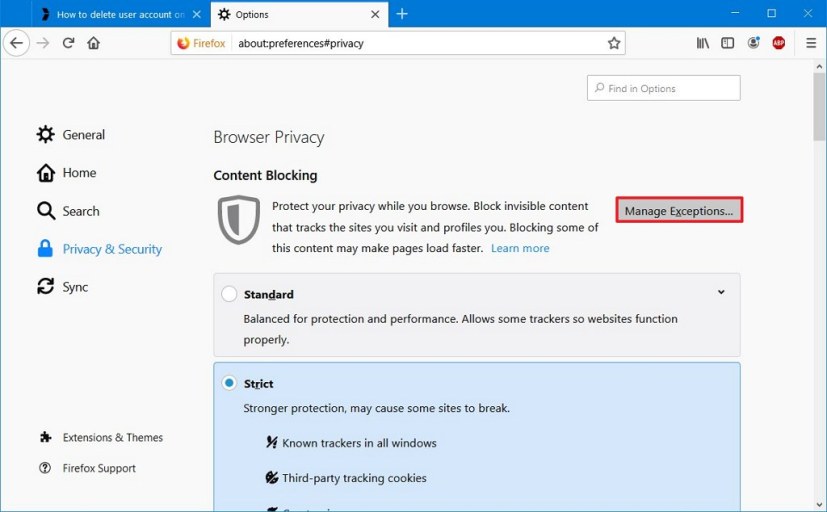Select the Strict content blocking radio
The height and width of the screenshot is (512, 827).
(x=229, y=383)
